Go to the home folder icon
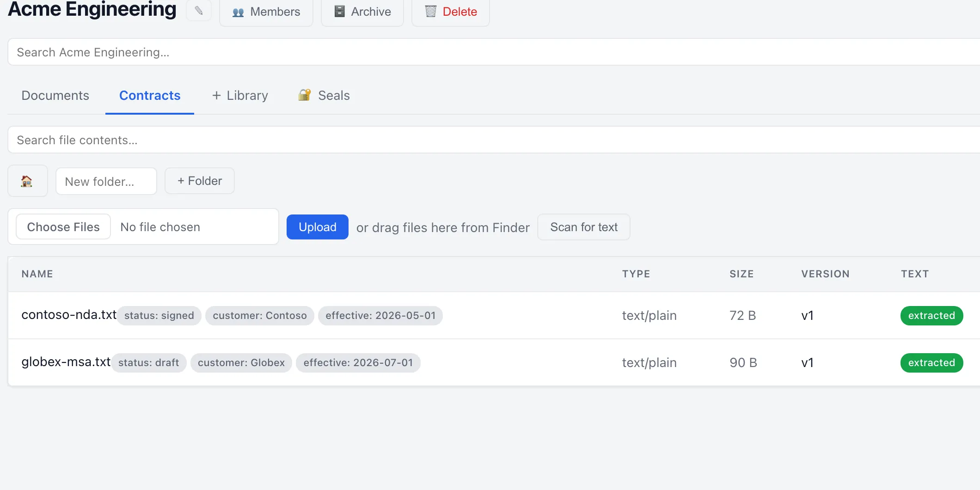The height and width of the screenshot is (490, 980). point(27,181)
